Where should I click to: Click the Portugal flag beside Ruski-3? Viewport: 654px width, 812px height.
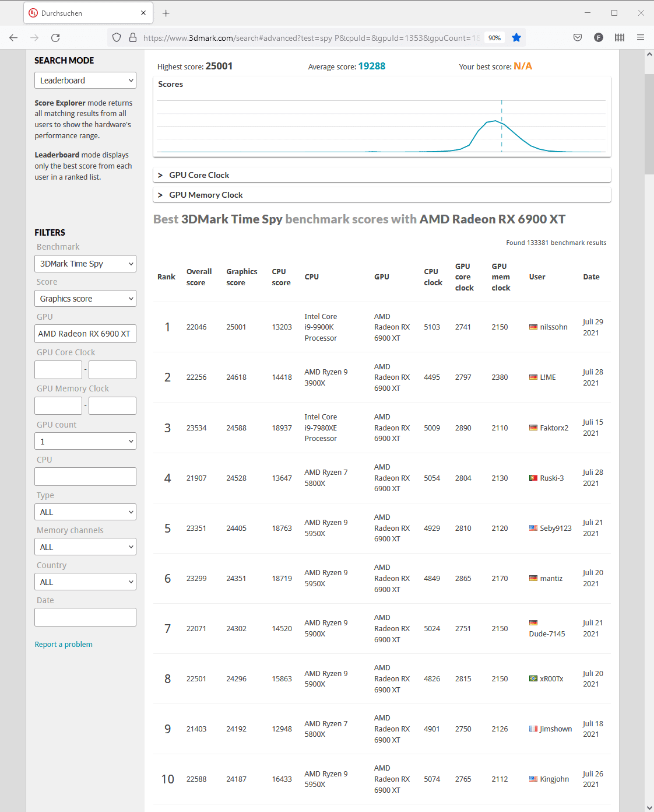[x=533, y=478]
